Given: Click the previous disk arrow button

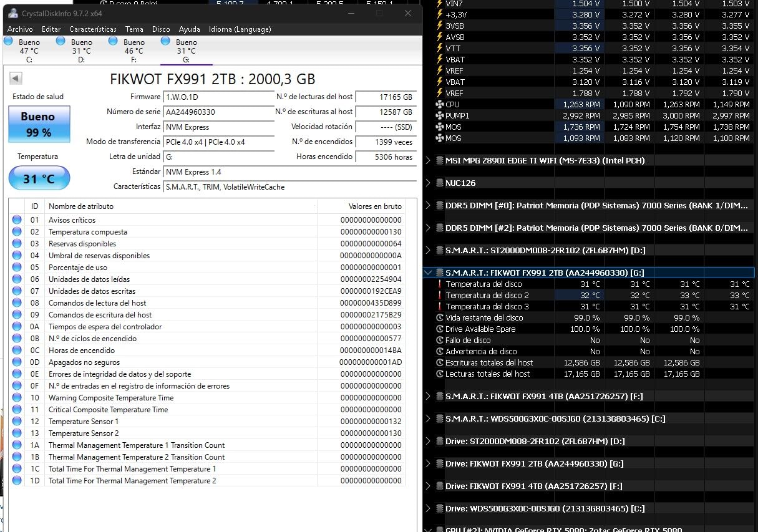Looking at the screenshot, I should [16, 79].
